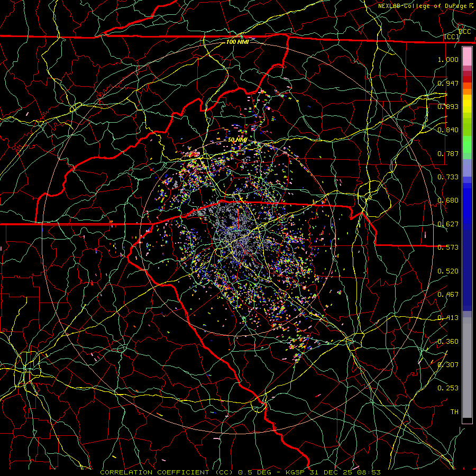Click the DCC label above the legend

click(x=465, y=32)
